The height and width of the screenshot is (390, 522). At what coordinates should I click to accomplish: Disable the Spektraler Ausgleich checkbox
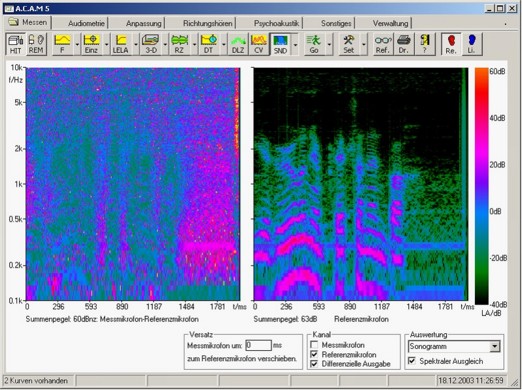point(412,361)
